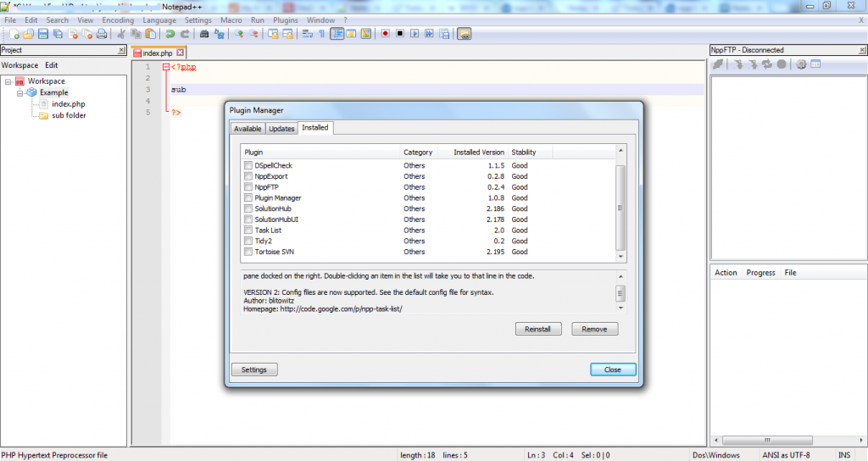This screenshot has width=868, height=461.
Task: Collapse the Example project node
Action: pyautogui.click(x=20, y=93)
